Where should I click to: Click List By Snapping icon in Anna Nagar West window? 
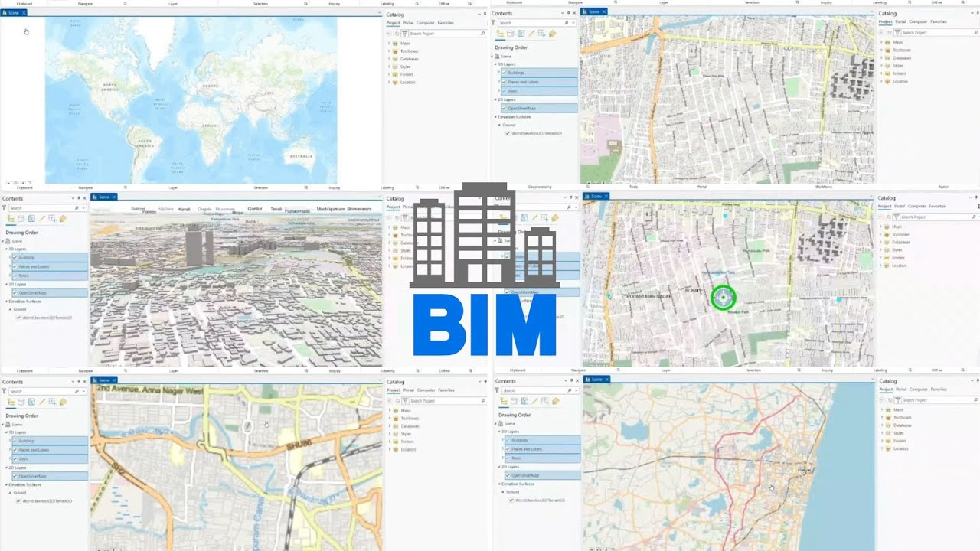click(x=52, y=401)
